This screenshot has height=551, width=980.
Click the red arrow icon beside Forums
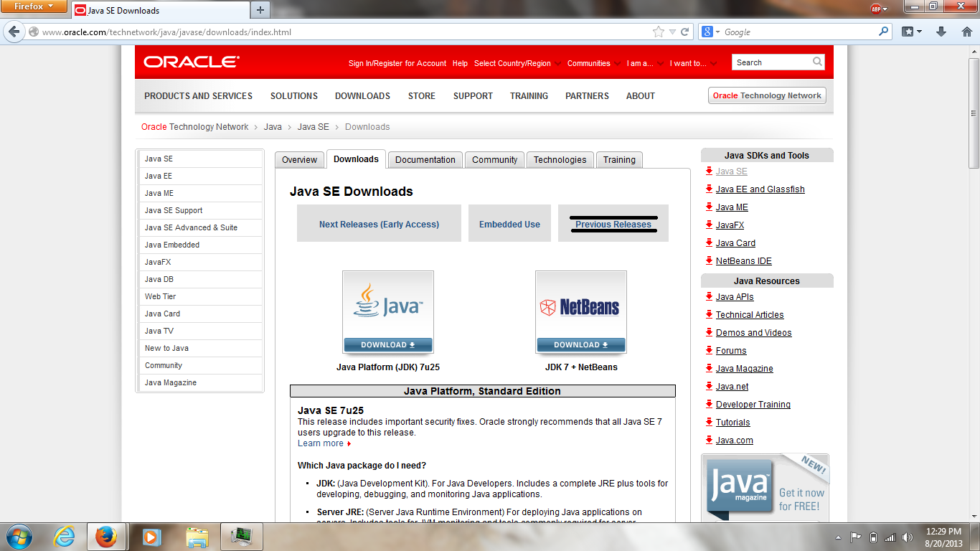[x=709, y=350]
